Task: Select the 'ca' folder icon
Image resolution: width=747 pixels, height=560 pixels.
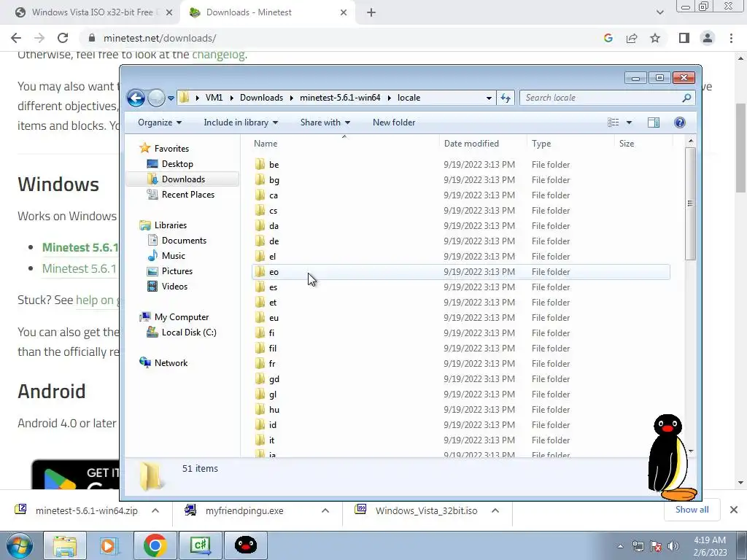Action: [x=260, y=195]
